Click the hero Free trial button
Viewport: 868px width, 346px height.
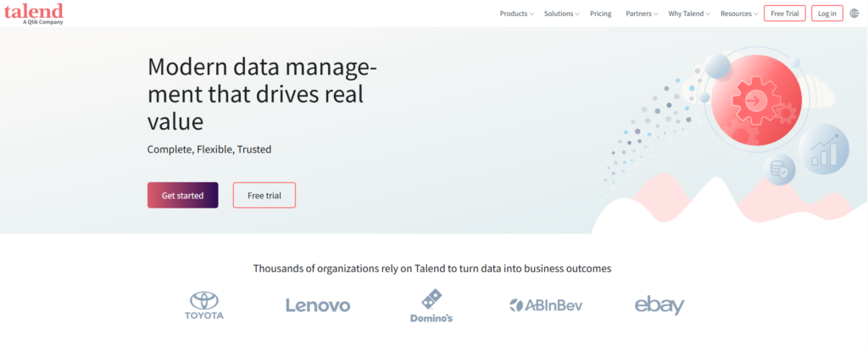pyautogui.click(x=264, y=195)
